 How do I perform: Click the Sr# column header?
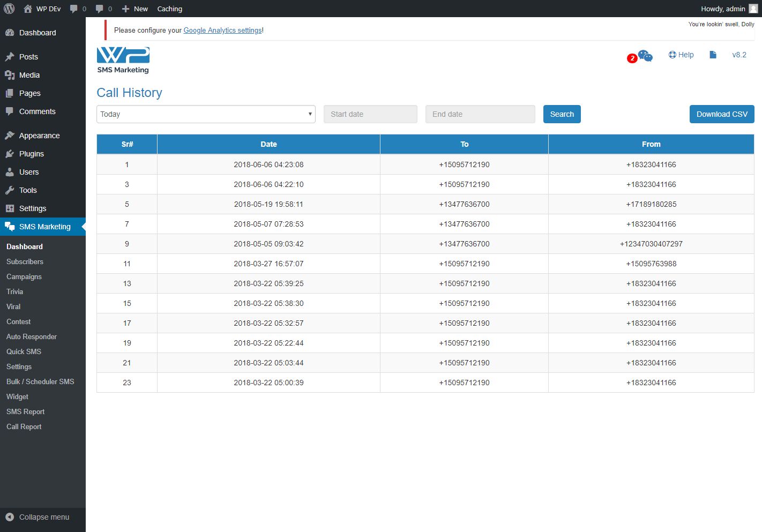point(127,144)
